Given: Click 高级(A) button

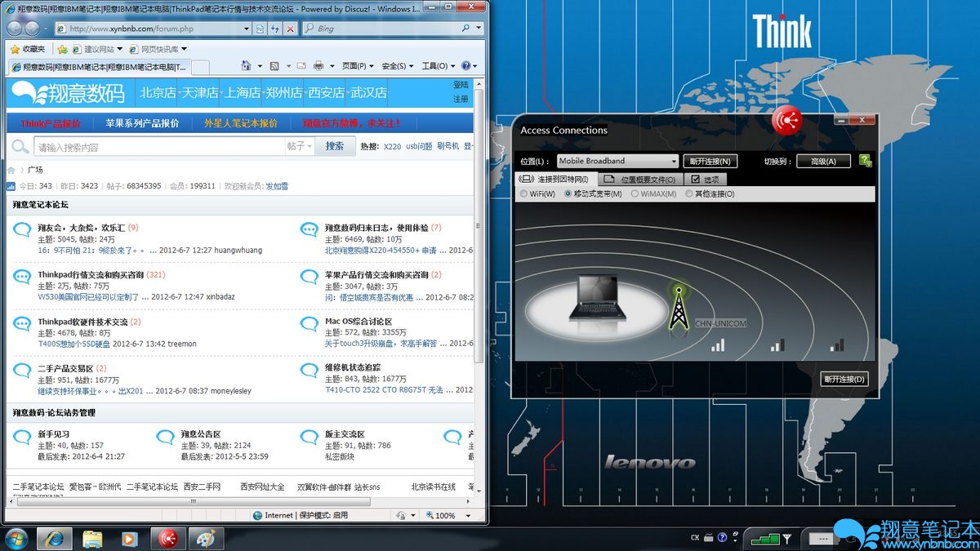Looking at the screenshot, I should 823,162.
